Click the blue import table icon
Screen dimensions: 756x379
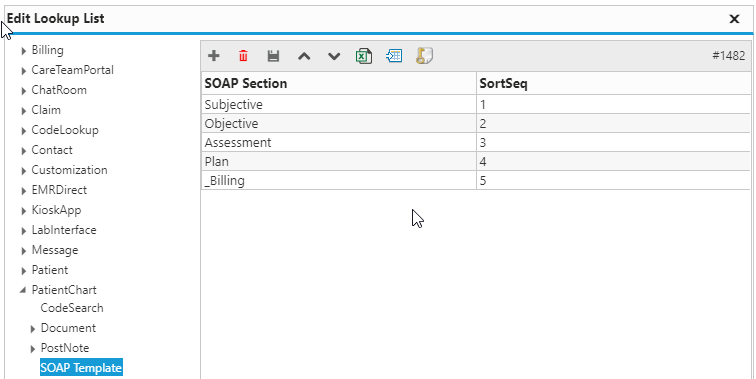coord(394,56)
